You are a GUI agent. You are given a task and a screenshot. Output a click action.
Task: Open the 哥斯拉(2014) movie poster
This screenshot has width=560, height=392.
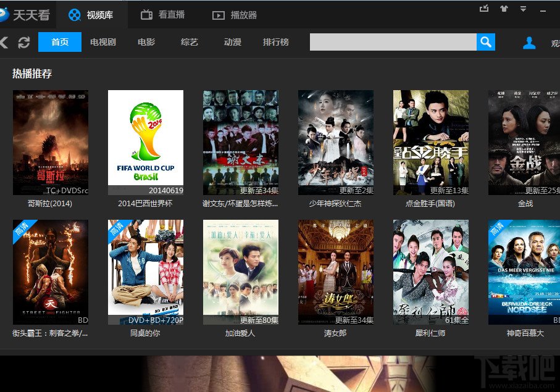(x=51, y=142)
